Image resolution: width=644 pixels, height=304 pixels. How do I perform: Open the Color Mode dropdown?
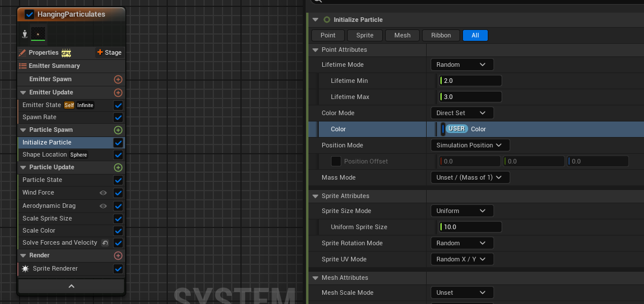pos(462,113)
